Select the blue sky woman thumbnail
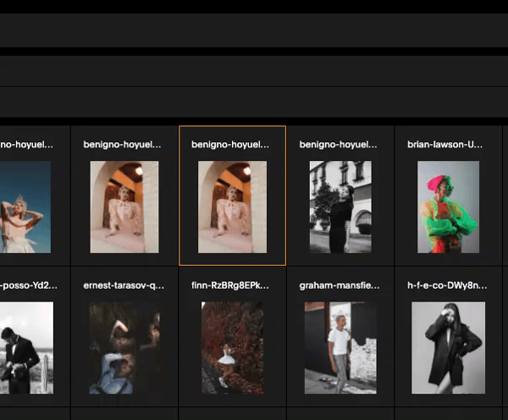Image resolution: width=508 pixels, height=420 pixels. (x=25, y=207)
